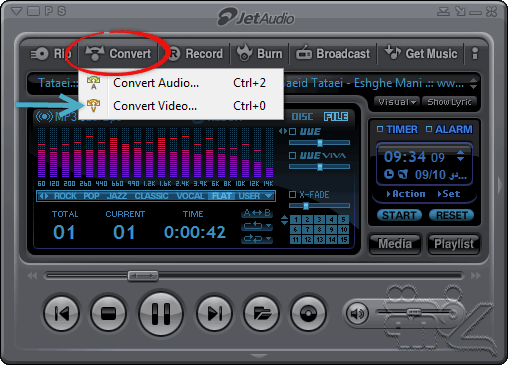Open the Visual dropdown

tap(397, 102)
